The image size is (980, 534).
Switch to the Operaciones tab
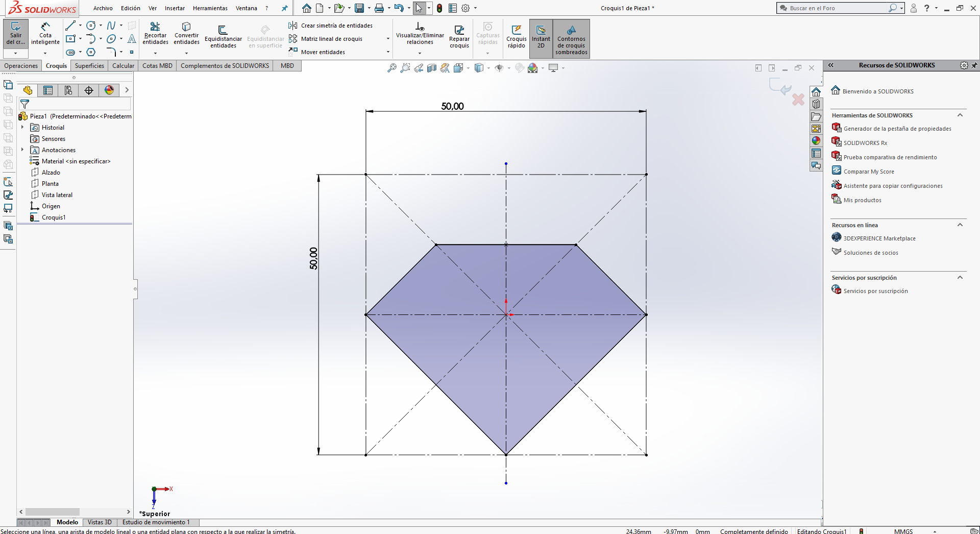[21, 66]
